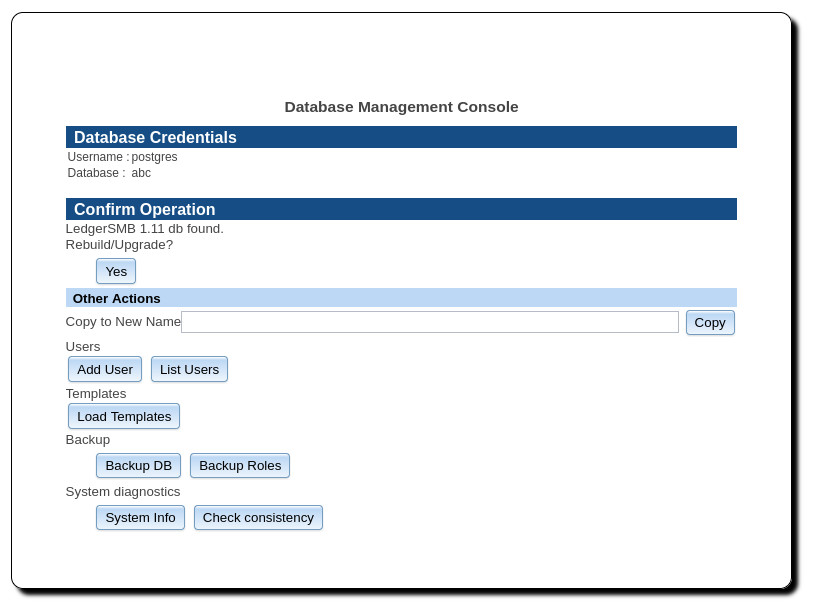
Task: Click inside the Copy to New Name field
Action: coord(430,321)
